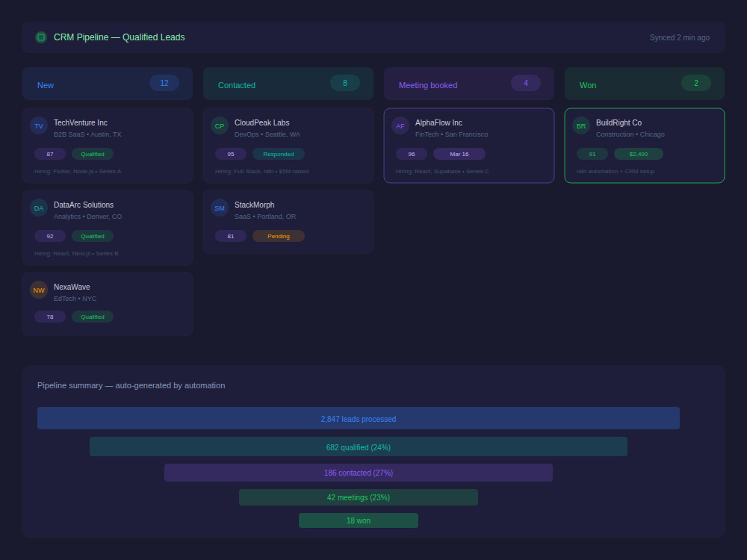Click the AF avatar for AlphaFlow Inc
The image size is (747, 560).
[400, 126]
